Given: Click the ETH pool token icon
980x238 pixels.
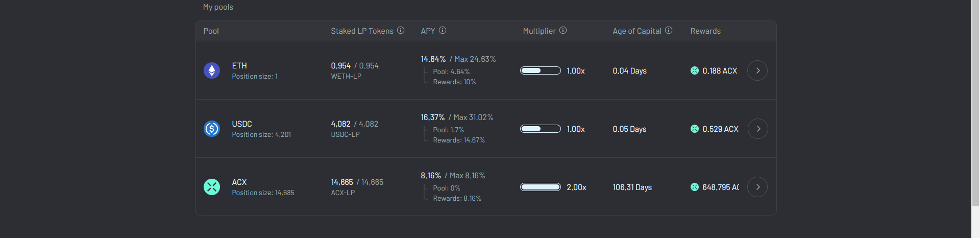Looking at the screenshot, I should (x=212, y=70).
